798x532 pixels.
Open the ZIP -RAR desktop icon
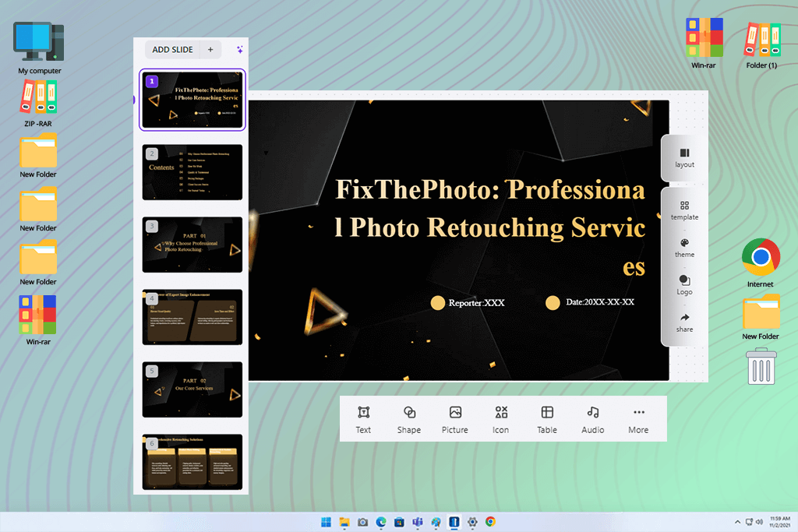(38, 104)
